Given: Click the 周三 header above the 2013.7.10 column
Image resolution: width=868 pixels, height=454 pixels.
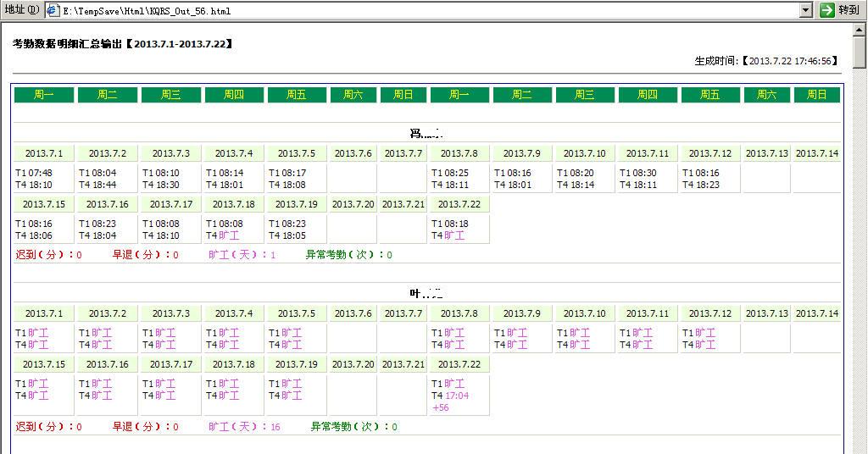Looking at the screenshot, I should pos(585,95).
